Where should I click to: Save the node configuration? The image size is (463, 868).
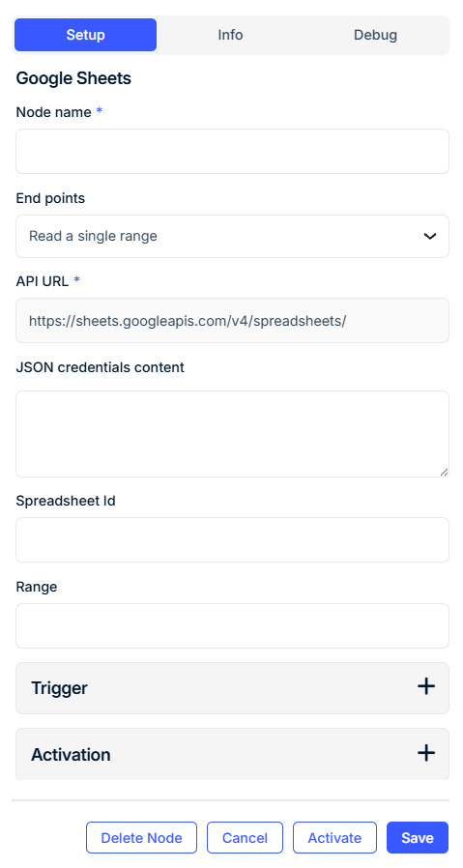coord(417,838)
